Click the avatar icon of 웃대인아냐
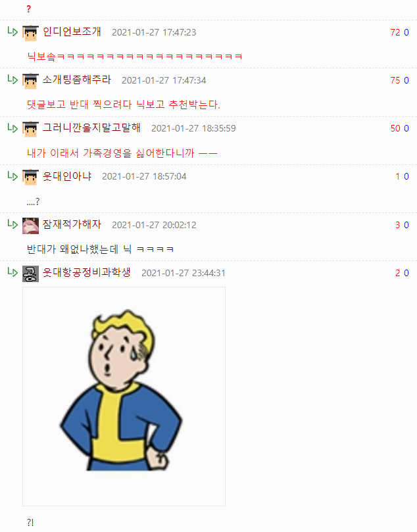417x532 pixels. pos(30,177)
